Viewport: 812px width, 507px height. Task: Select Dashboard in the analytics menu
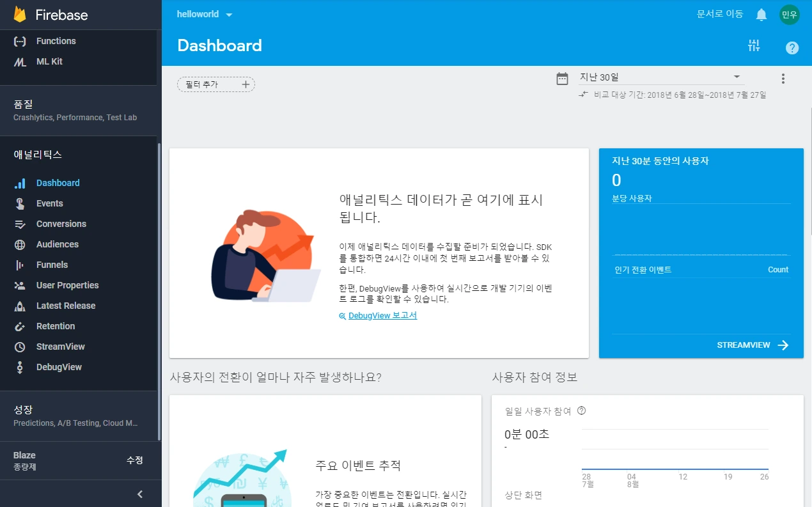coord(58,183)
